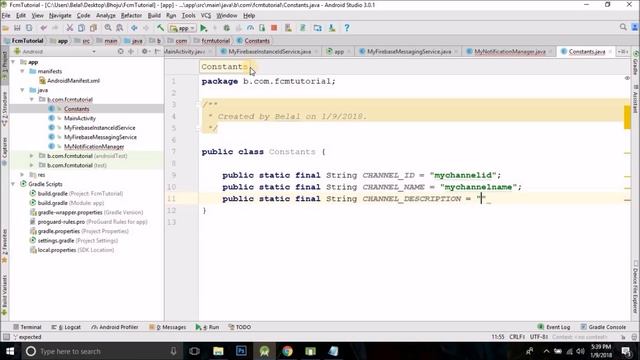Click the Synchronize toolbar icon

pos(29,28)
